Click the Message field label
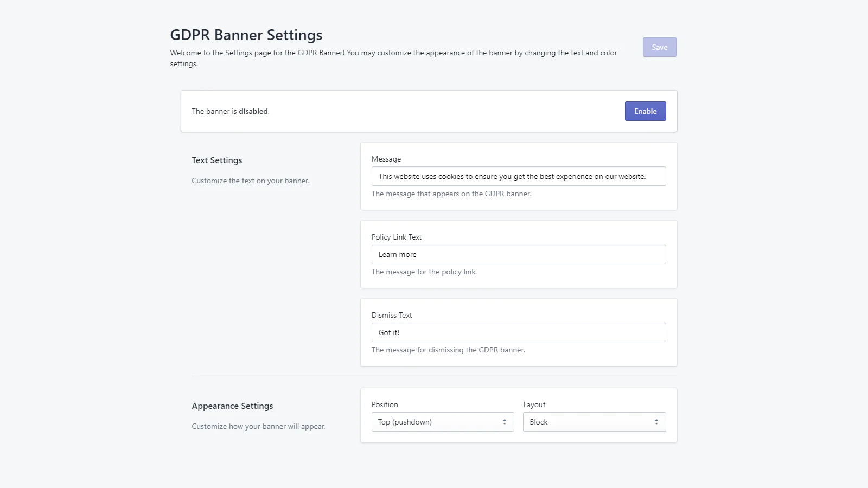This screenshot has width=868, height=488. [x=386, y=159]
